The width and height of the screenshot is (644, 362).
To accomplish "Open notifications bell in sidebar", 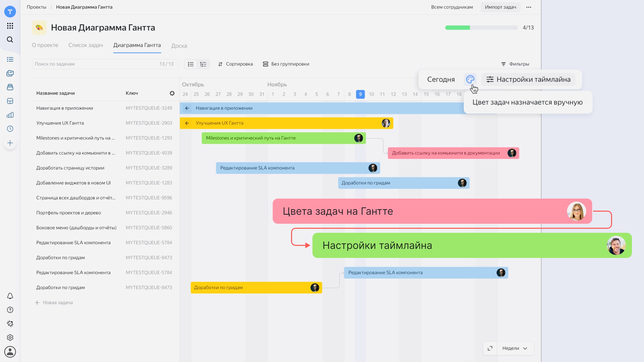I will (10, 296).
